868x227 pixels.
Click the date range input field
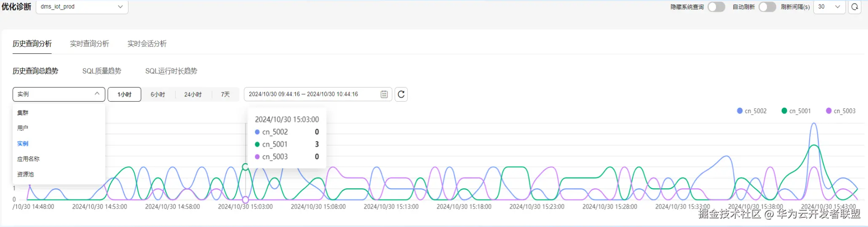tap(318, 94)
